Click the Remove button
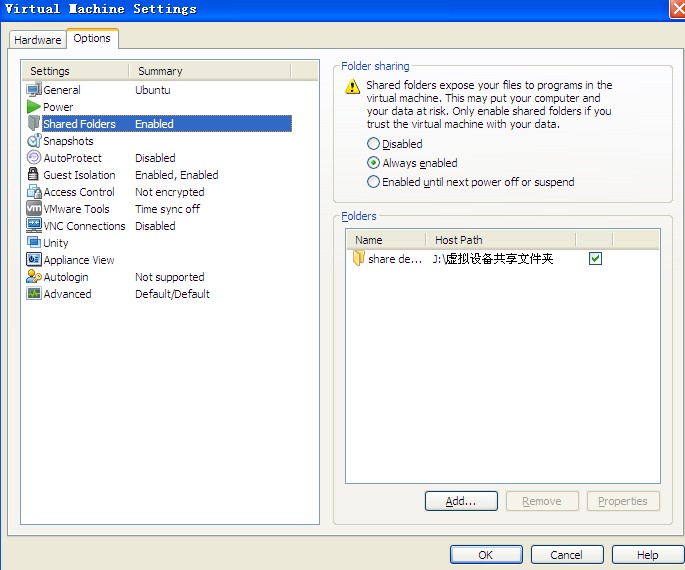The image size is (685, 570). point(542,501)
